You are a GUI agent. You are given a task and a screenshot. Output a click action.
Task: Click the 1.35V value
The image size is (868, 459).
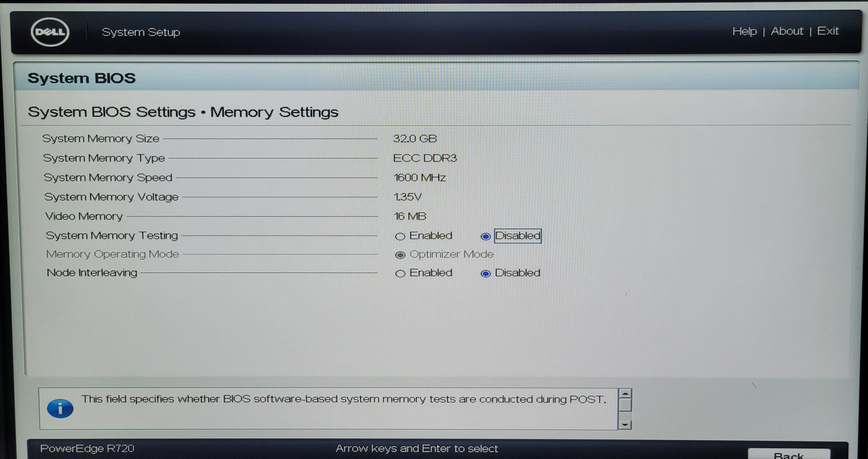tap(407, 197)
